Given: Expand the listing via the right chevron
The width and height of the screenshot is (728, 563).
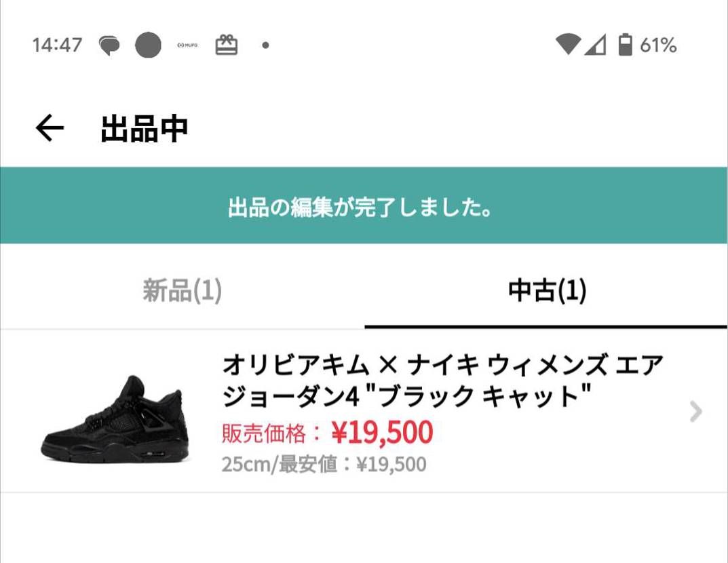Looking at the screenshot, I should (x=695, y=412).
